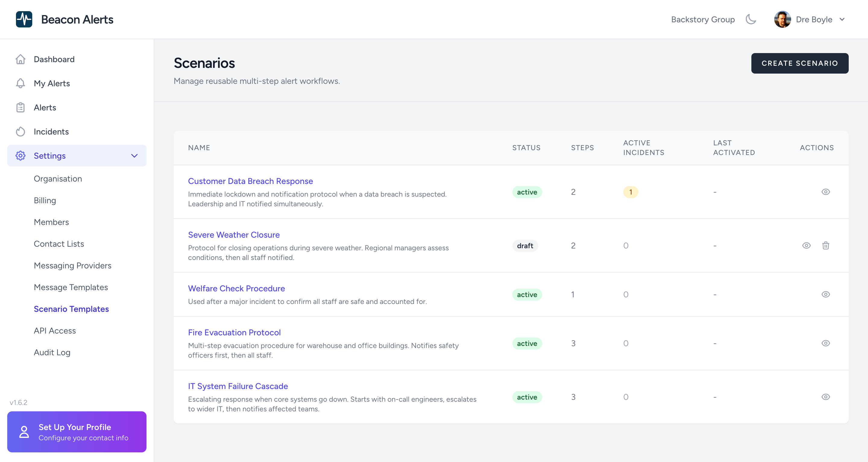The image size is (868, 462).
Task: Go to the Audit Log page
Action: (52, 353)
